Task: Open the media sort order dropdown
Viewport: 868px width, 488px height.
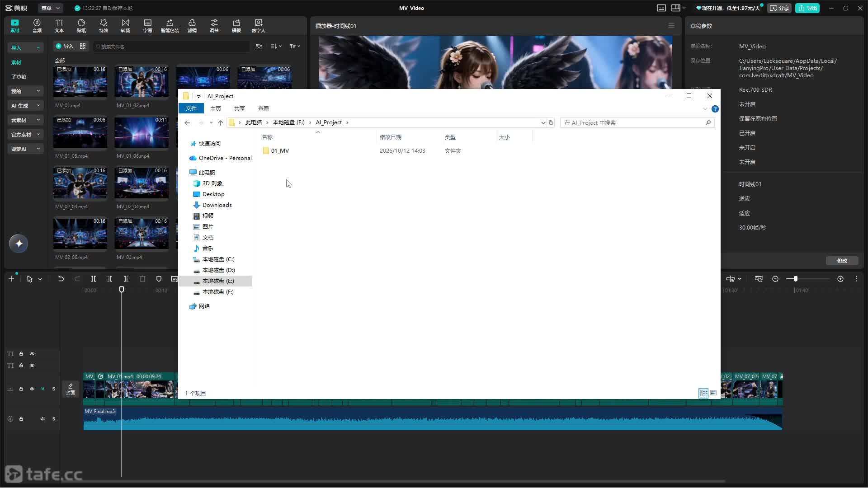Action: pos(276,46)
